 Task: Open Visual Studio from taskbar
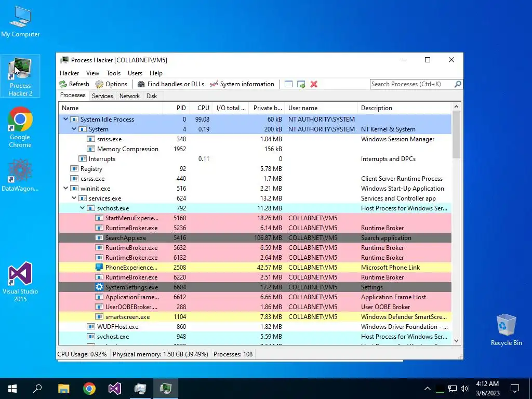click(x=115, y=389)
